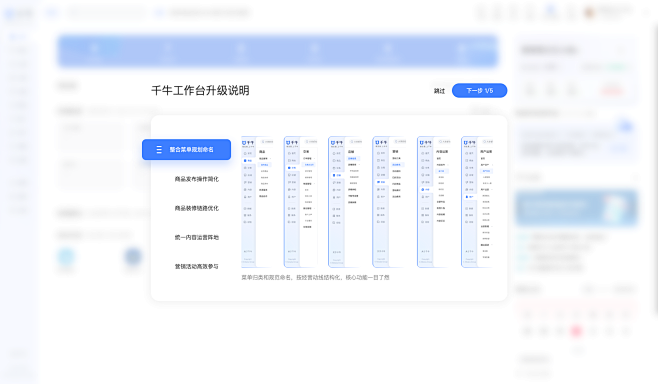Open the 内容运营 menu preview thumbnail

(x=433, y=202)
